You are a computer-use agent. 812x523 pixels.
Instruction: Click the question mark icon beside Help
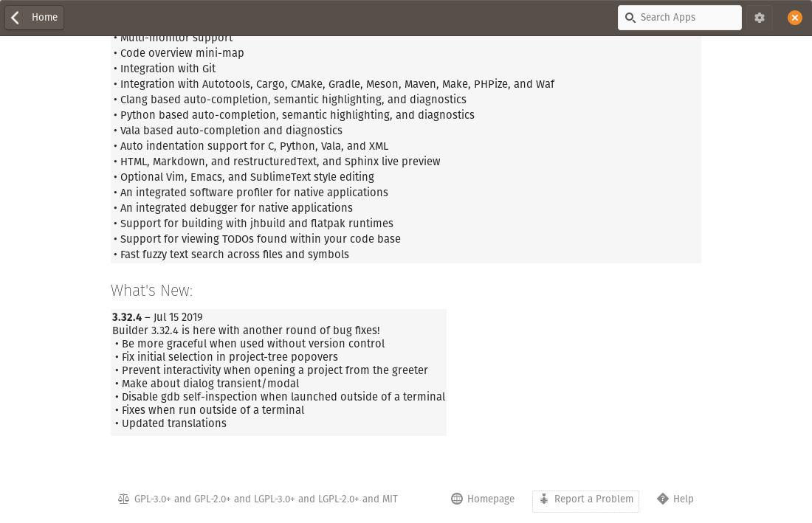663,499
